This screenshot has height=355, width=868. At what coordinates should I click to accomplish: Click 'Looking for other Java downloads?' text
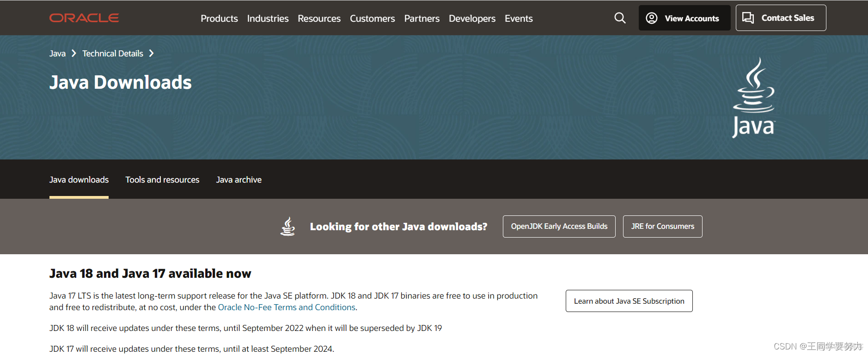tap(398, 226)
